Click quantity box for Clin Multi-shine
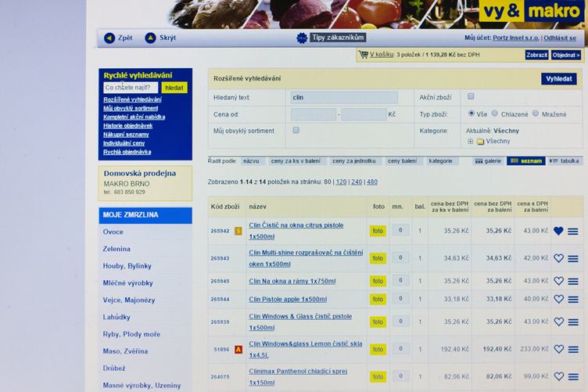This screenshot has width=588, height=392. click(400, 257)
